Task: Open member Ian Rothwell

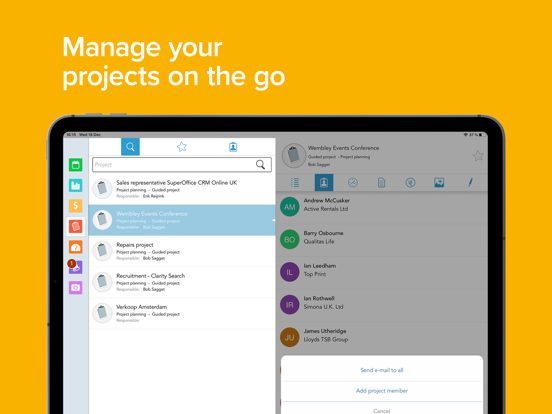Action: tap(382, 305)
